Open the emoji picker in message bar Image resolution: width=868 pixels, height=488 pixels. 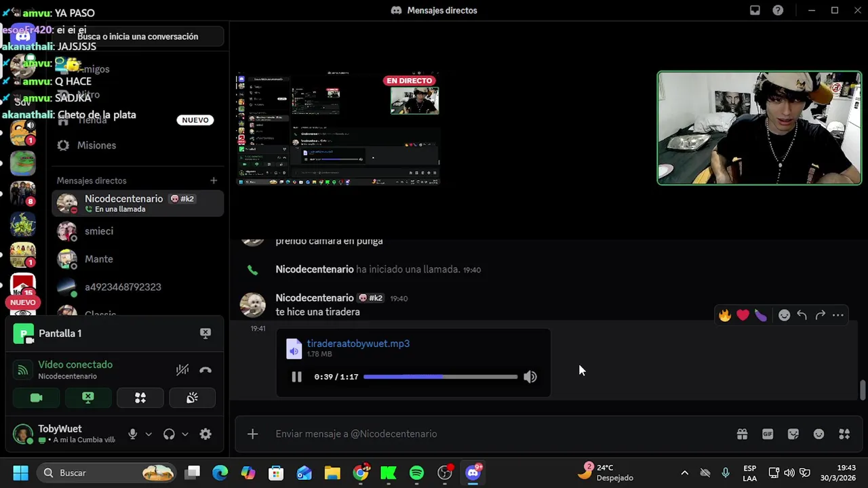[818, 434]
